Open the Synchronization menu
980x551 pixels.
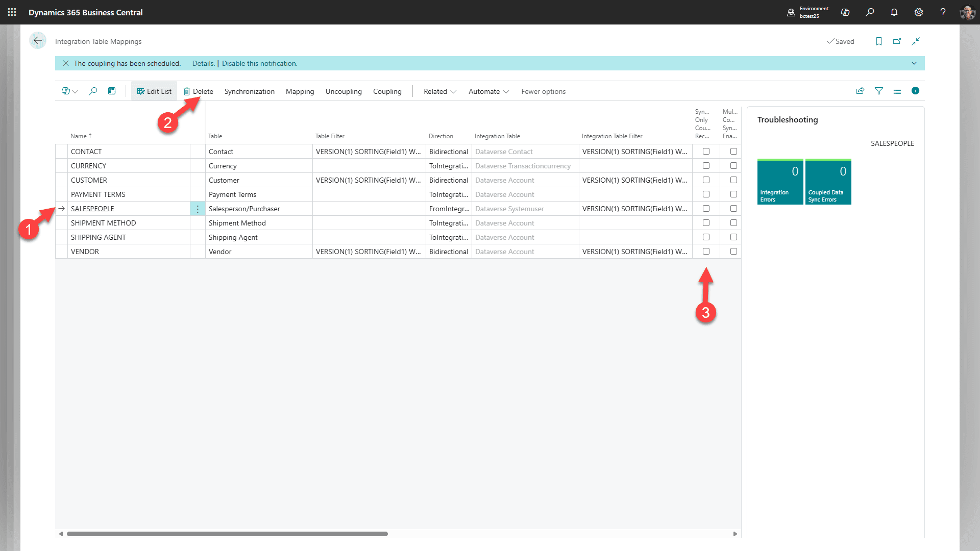(x=249, y=92)
